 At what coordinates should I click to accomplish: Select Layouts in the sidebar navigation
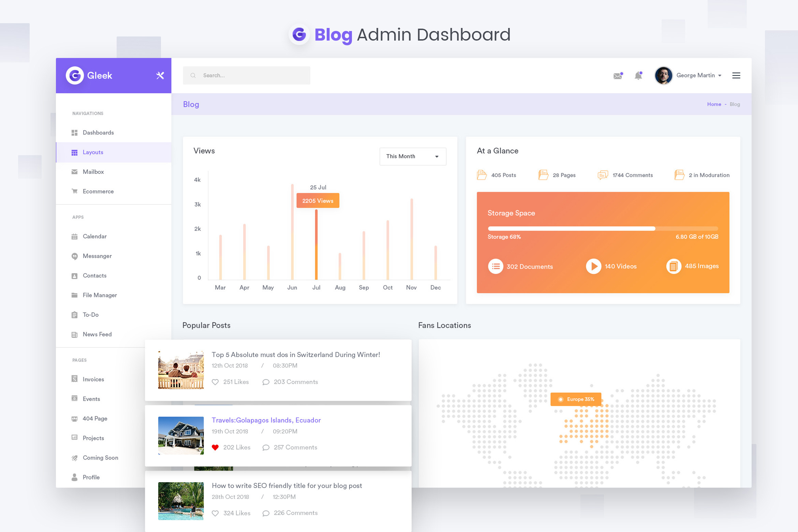point(93,152)
